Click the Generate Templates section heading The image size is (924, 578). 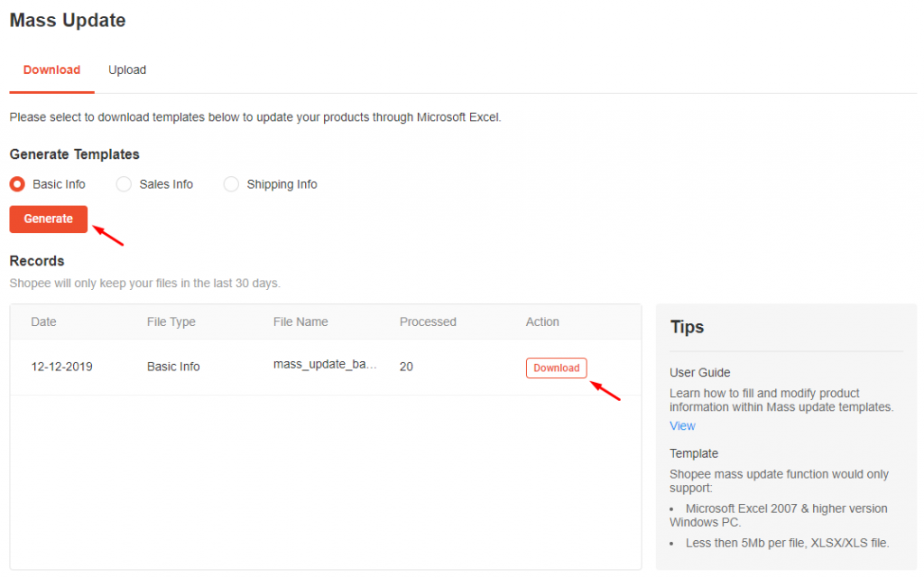pyautogui.click(x=74, y=154)
